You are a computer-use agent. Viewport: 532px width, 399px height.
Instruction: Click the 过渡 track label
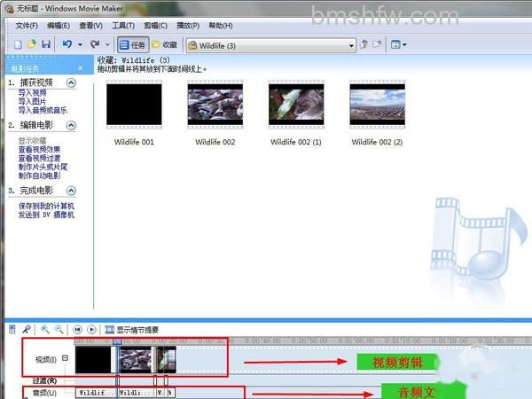(x=45, y=380)
